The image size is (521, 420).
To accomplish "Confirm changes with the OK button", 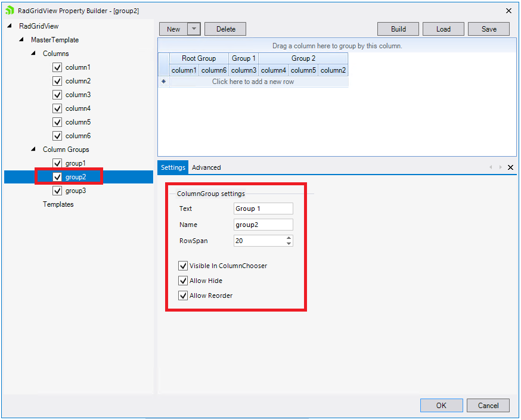I will pyautogui.click(x=441, y=405).
